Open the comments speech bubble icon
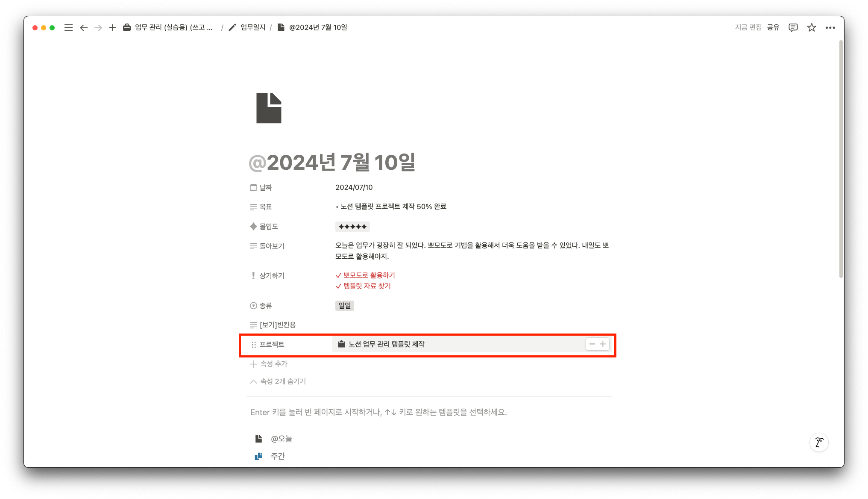 pyautogui.click(x=793, y=28)
